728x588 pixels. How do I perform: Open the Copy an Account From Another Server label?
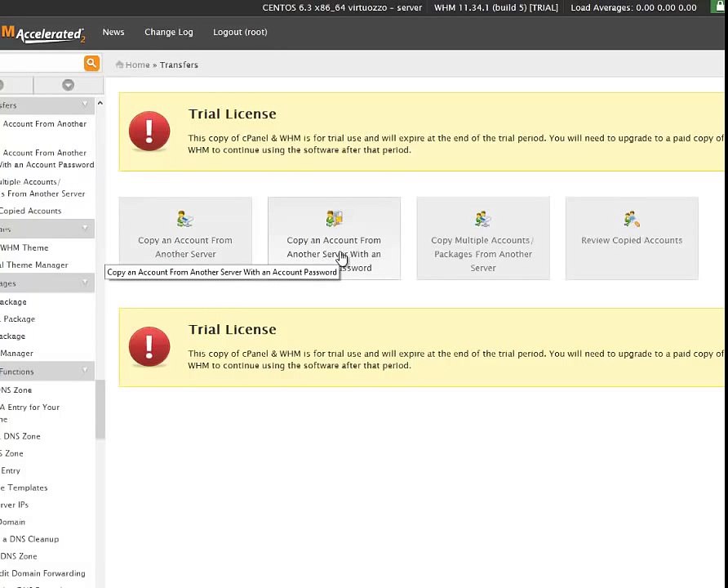coord(185,247)
